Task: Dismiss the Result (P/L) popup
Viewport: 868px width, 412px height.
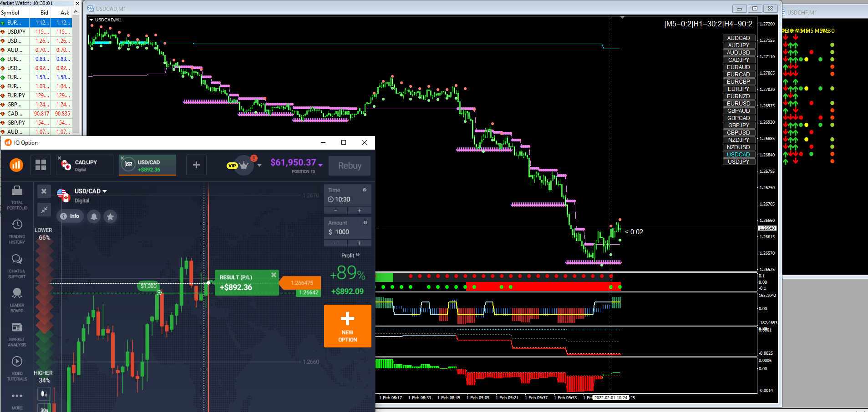Action: 274,275
